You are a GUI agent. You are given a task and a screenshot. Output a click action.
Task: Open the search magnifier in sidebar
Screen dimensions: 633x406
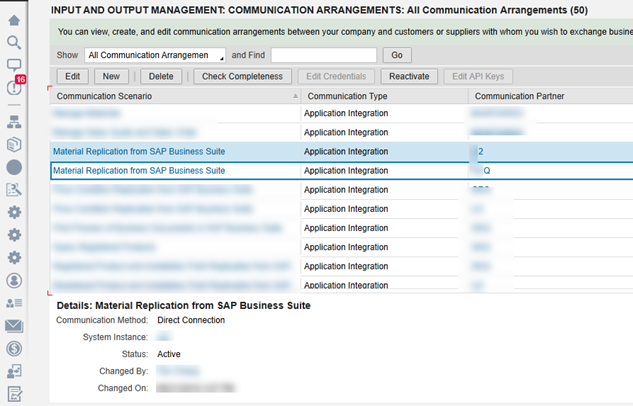point(14,42)
